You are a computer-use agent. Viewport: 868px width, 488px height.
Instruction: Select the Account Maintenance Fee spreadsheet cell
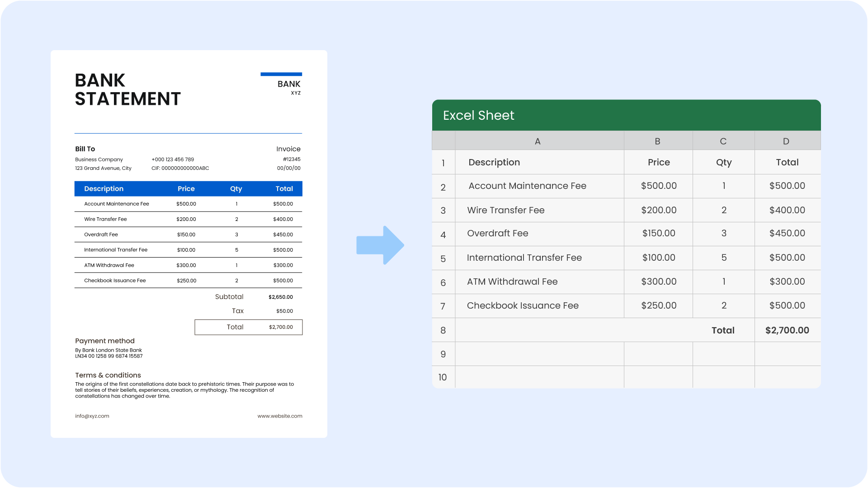click(527, 186)
